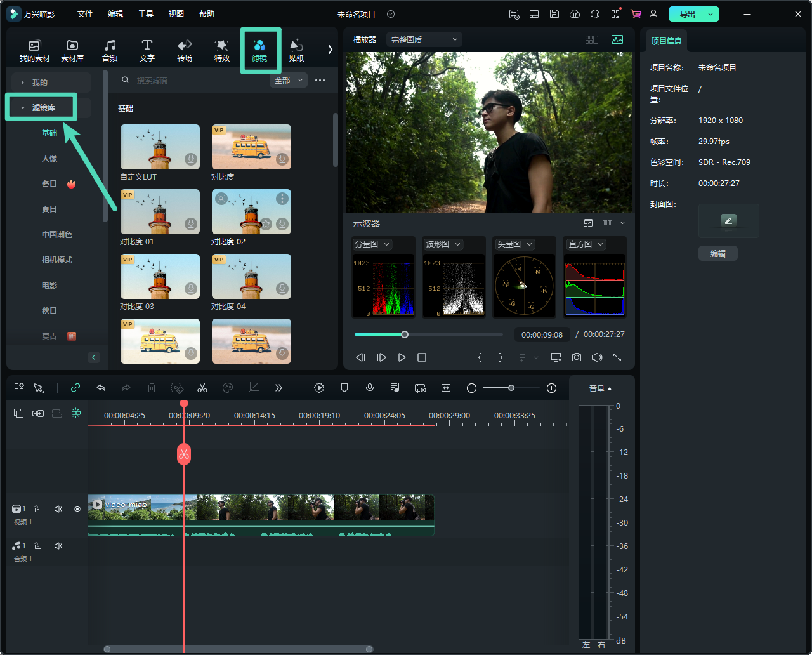Click the timeline zoom slider handle

tap(511, 388)
